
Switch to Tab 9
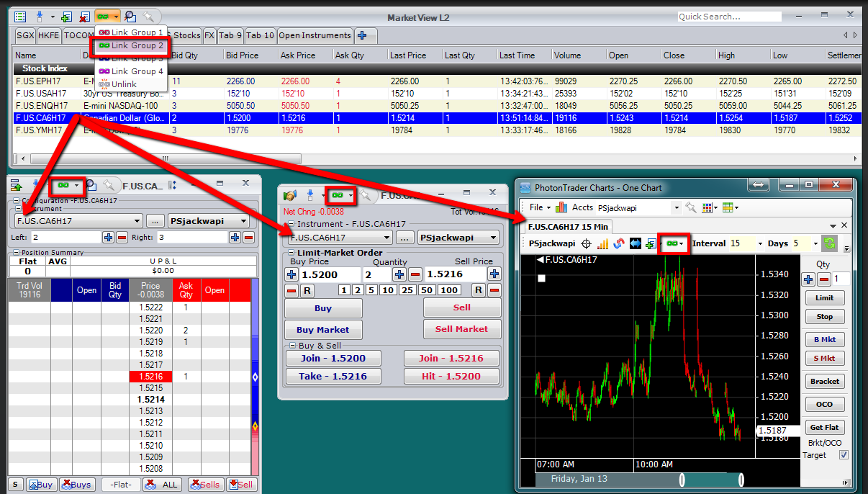tap(230, 35)
